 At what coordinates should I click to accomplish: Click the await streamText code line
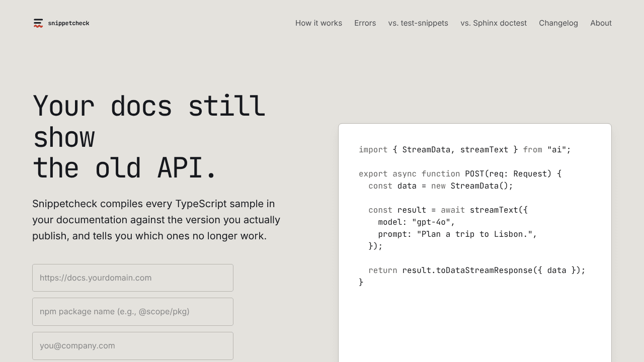(x=448, y=210)
